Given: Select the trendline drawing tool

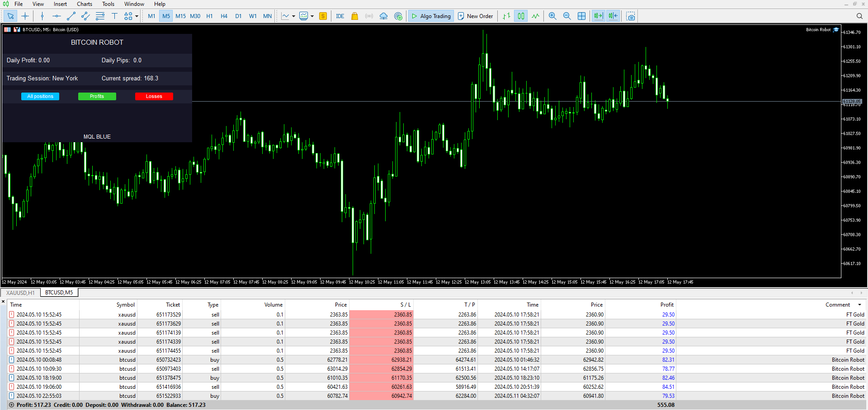Looking at the screenshot, I should (x=71, y=16).
